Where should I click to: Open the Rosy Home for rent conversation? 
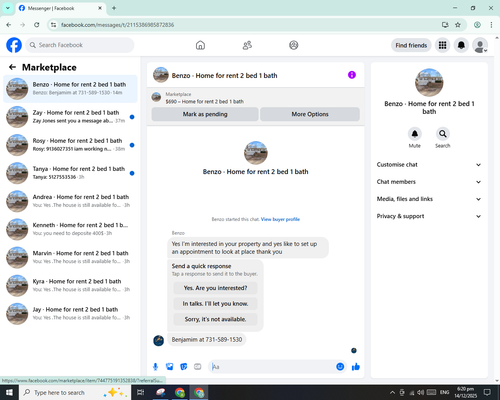click(70, 145)
